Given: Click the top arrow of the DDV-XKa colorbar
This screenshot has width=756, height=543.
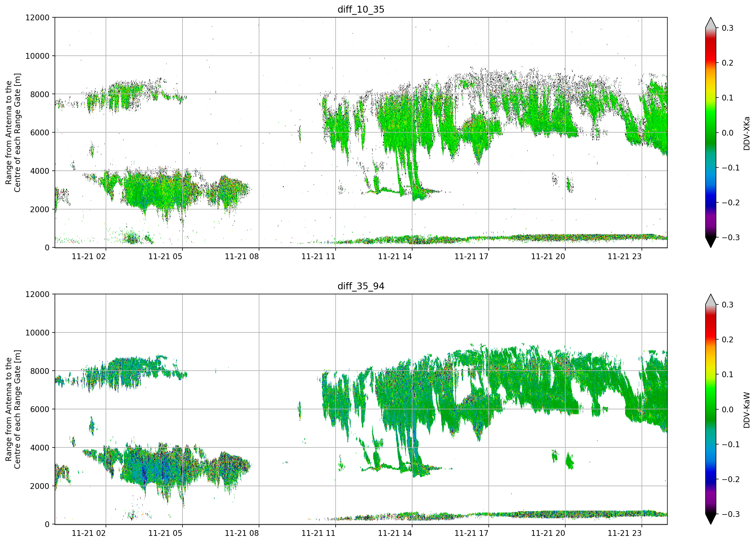Looking at the screenshot, I should click(711, 23).
